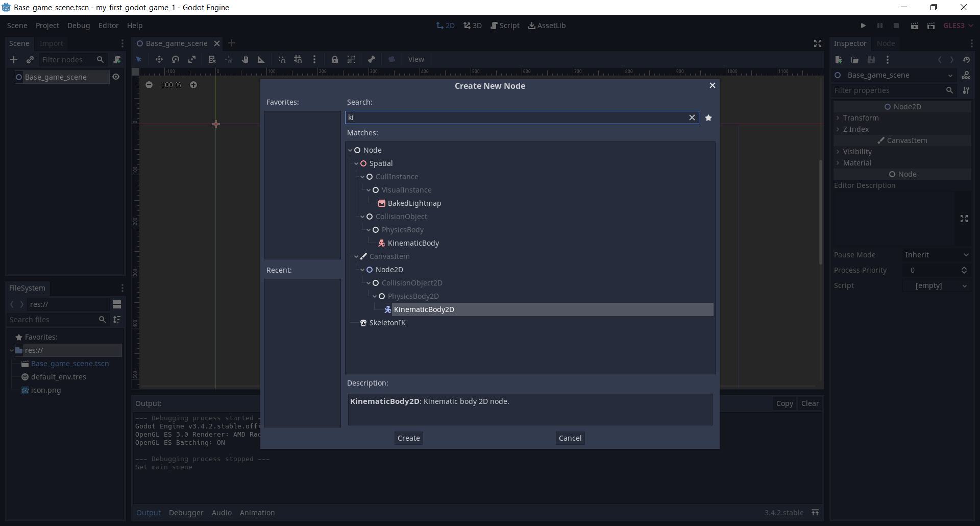Open the Debug menu
980x526 pixels.
[79, 26]
